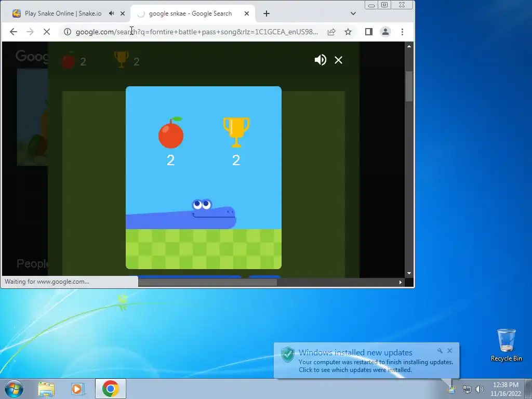Go forward to the next page

pyautogui.click(x=30, y=32)
